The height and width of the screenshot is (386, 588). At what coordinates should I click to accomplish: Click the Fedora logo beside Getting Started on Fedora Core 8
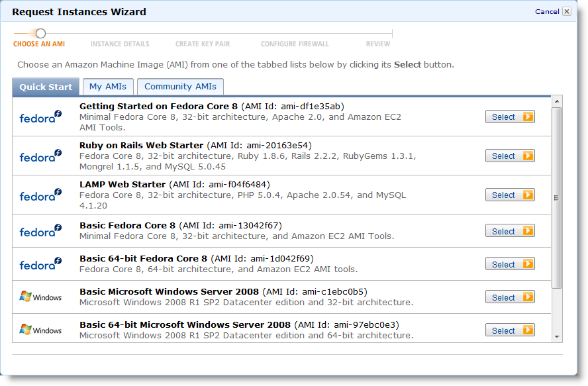[x=40, y=117]
